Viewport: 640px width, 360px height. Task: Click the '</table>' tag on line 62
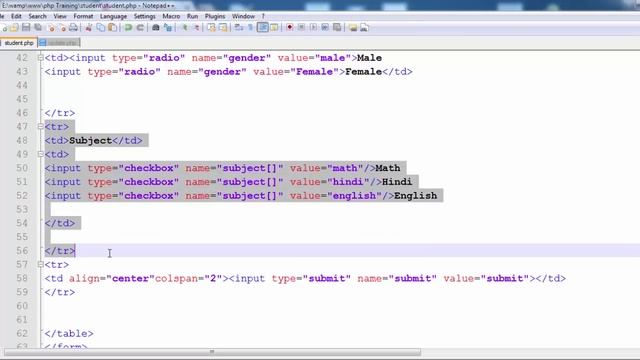[x=69, y=333]
